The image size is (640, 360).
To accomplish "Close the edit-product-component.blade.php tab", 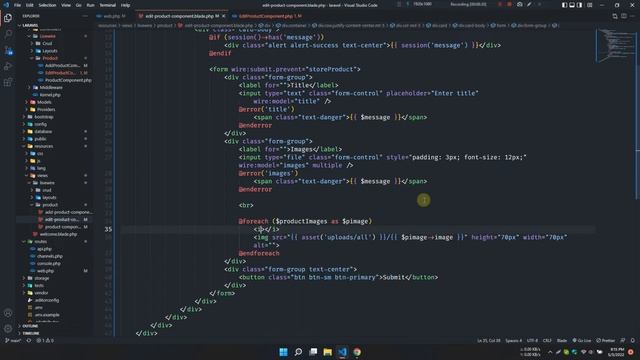I will click(x=223, y=16).
